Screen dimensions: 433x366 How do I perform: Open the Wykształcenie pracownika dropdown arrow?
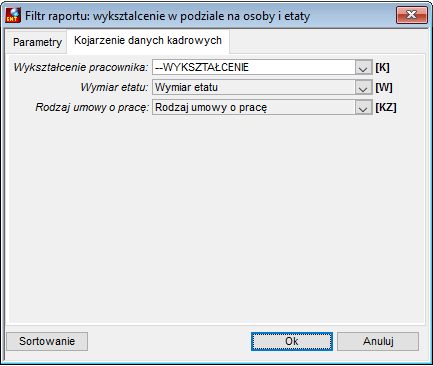[363, 68]
